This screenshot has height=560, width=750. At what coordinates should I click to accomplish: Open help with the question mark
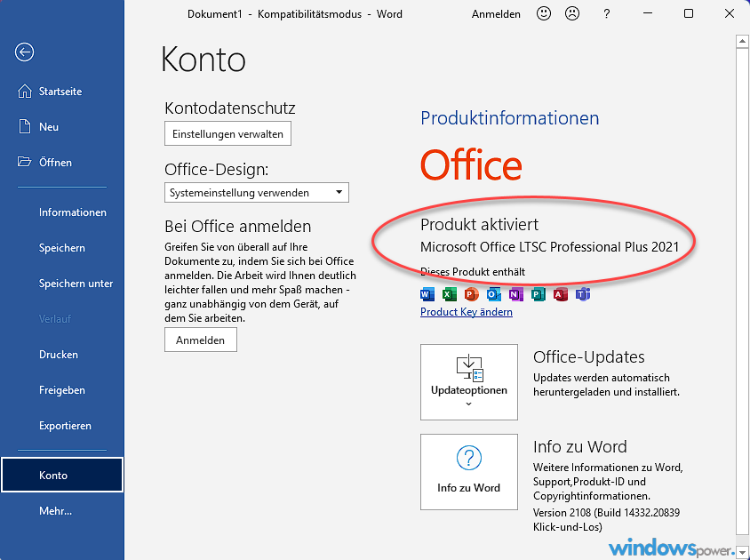pos(607,13)
